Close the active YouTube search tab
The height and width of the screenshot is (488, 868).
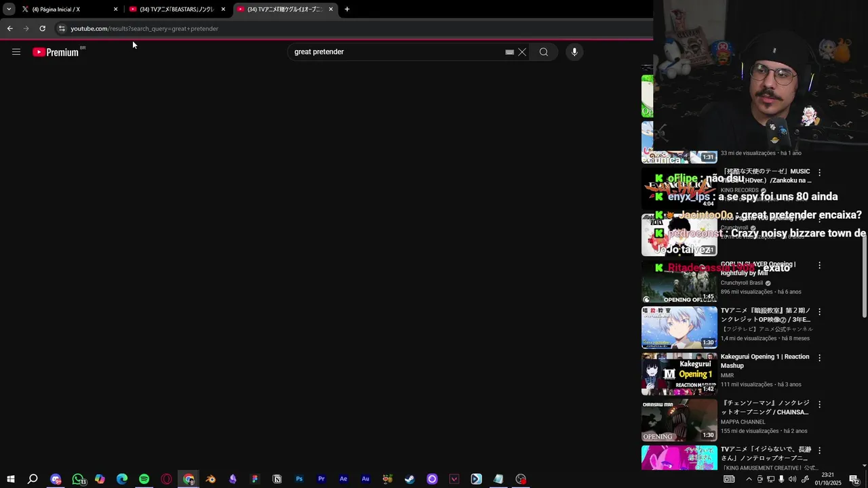click(331, 9)
